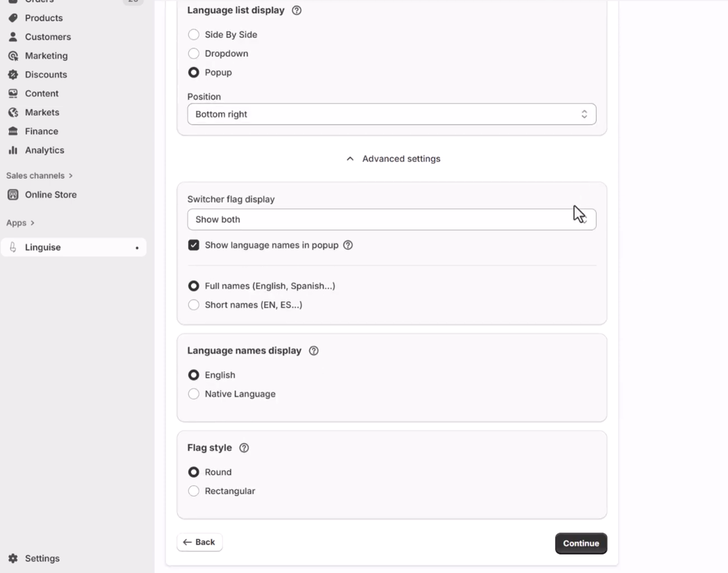Open Marketing via its target icon

13,56
